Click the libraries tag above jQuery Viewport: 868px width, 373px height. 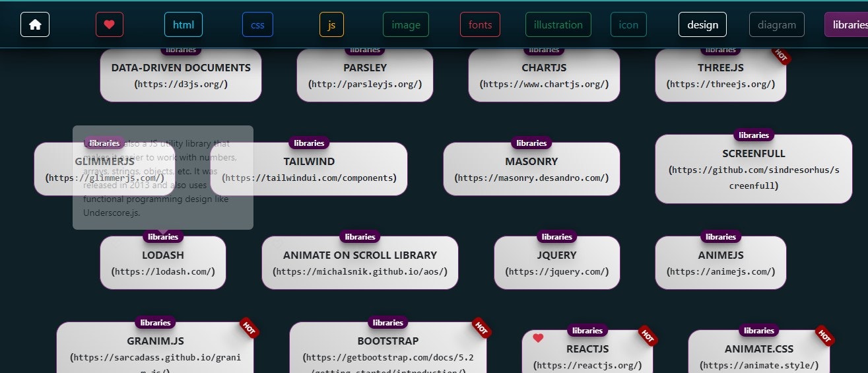click(557, 236)
